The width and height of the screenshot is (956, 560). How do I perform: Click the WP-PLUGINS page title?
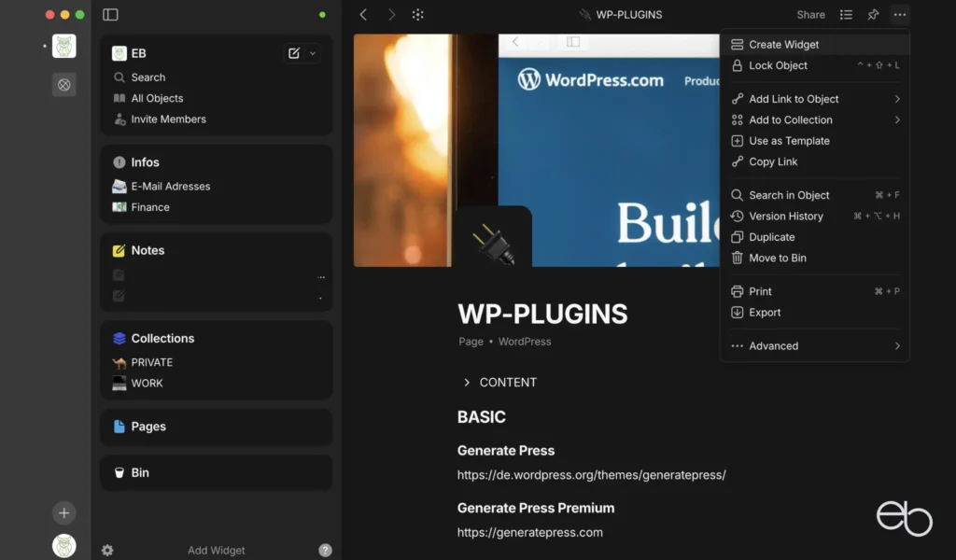pos(542,314)
